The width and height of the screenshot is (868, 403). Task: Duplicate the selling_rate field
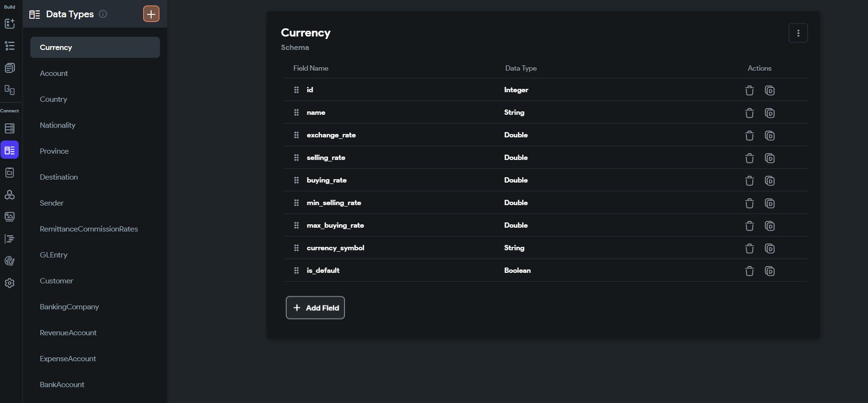(770, 158)
